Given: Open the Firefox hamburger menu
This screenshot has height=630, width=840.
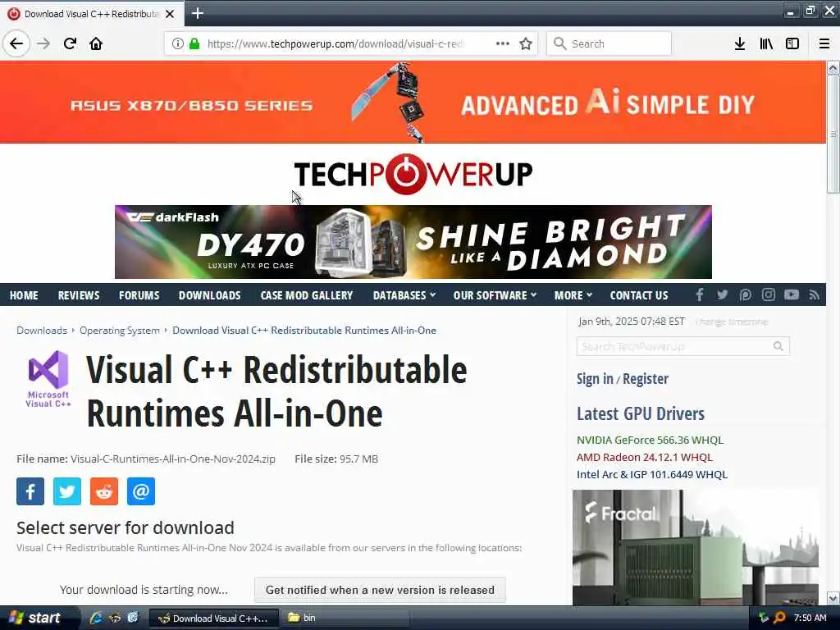Looking at the screenshot, I should [824, 43].
